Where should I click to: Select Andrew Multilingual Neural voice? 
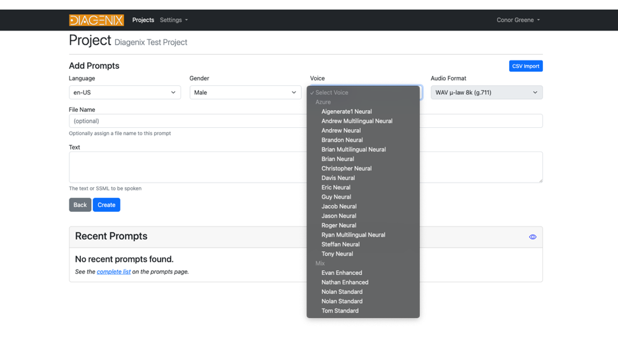363,121
